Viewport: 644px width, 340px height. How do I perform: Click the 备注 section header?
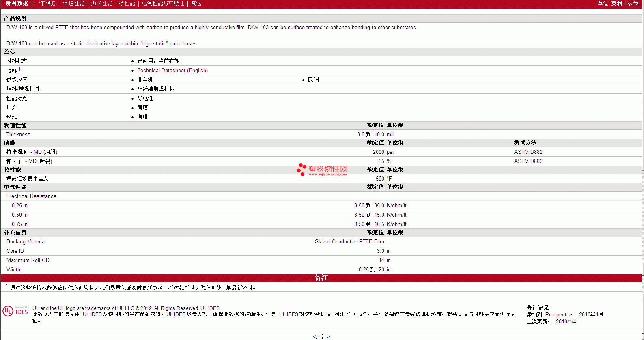click(x=321, y=278)
